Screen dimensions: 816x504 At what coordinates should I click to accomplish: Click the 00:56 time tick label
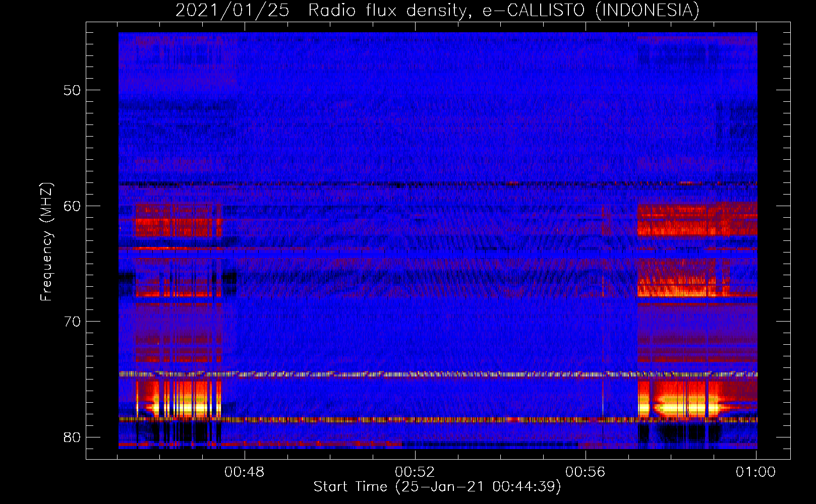[x=585, y=472]
